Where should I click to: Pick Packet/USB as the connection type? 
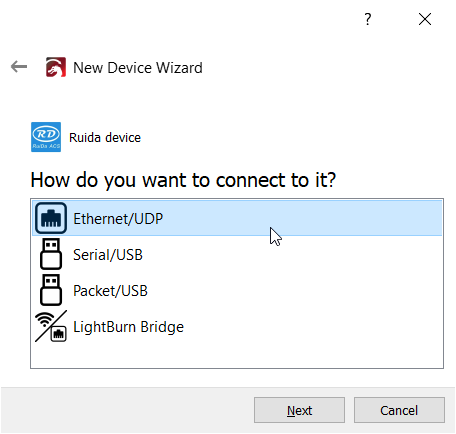point(237,290)
